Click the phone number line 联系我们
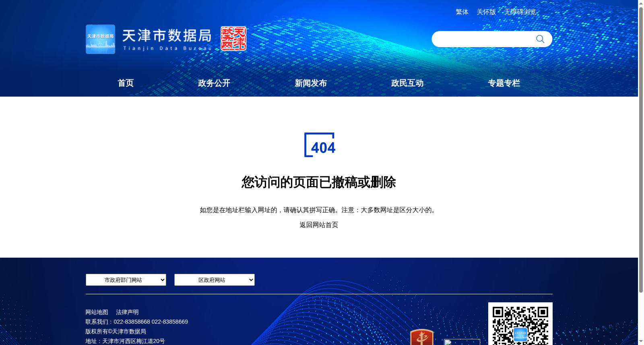644x345 pixels. coord(136,322)
